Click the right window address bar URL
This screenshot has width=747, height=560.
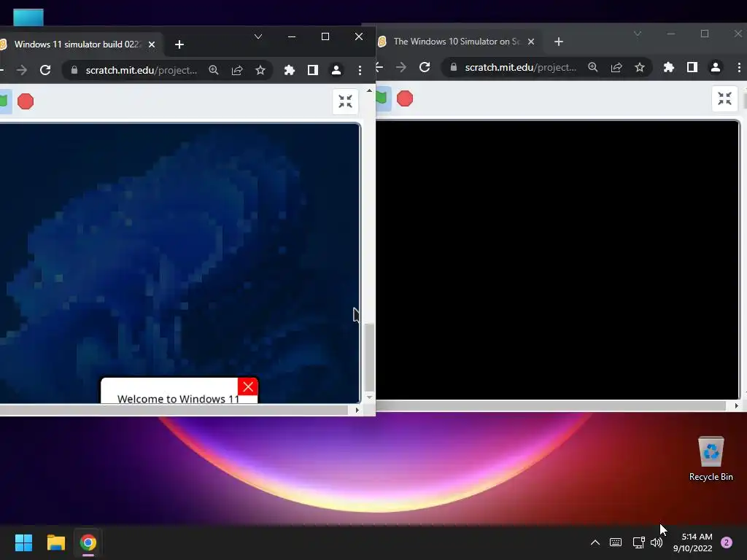(x=521, y=68)
